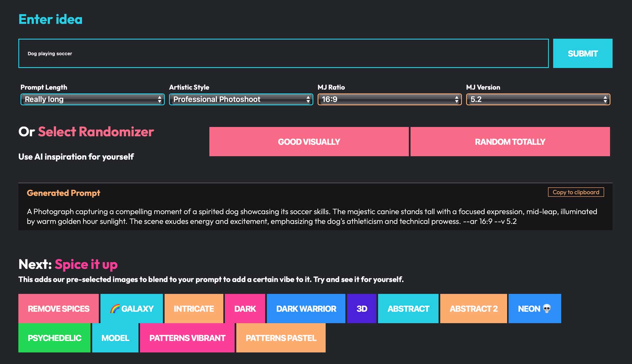Screen dimensions: 632x364
Task: Click the idea text input field
Action: [x=283, y=53]
